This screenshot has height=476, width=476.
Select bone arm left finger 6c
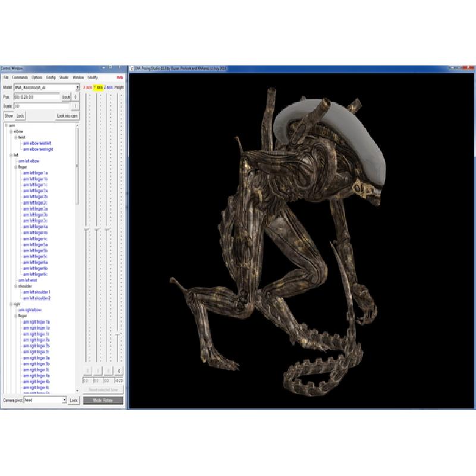coord(35,274)
